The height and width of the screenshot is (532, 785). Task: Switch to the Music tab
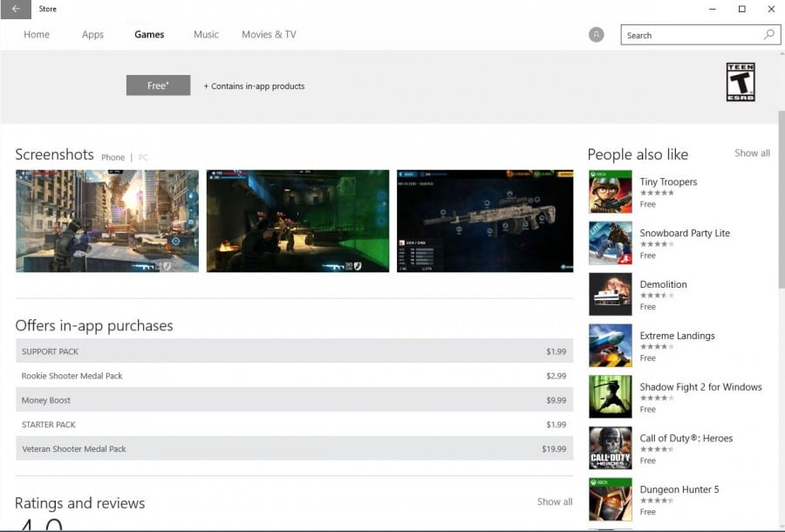point(206,34)
